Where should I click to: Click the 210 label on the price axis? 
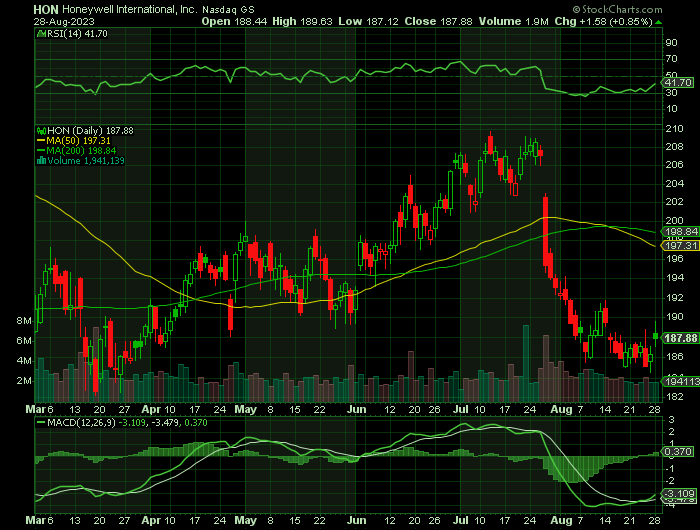[674, 129]
